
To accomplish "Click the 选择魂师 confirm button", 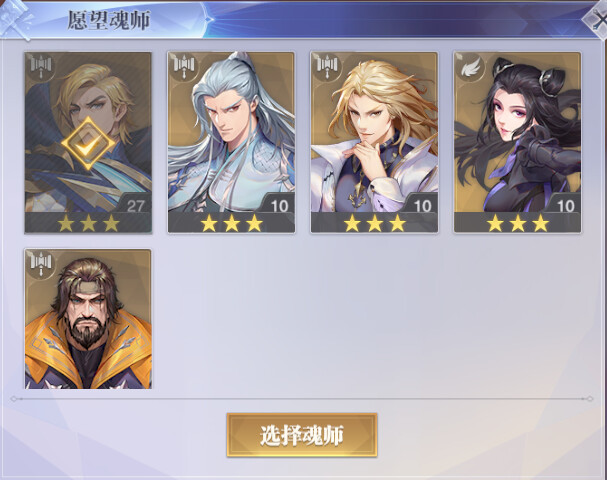I will coord(302,435).
